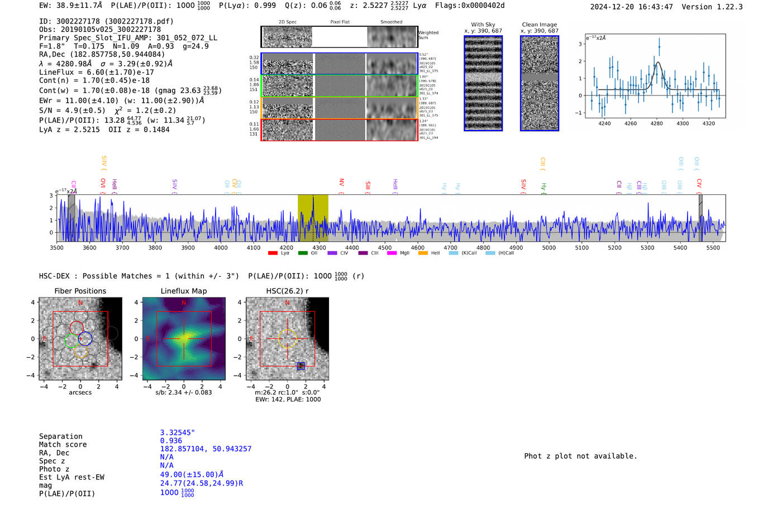Open the Clean Image cutout

click(540, 83)
